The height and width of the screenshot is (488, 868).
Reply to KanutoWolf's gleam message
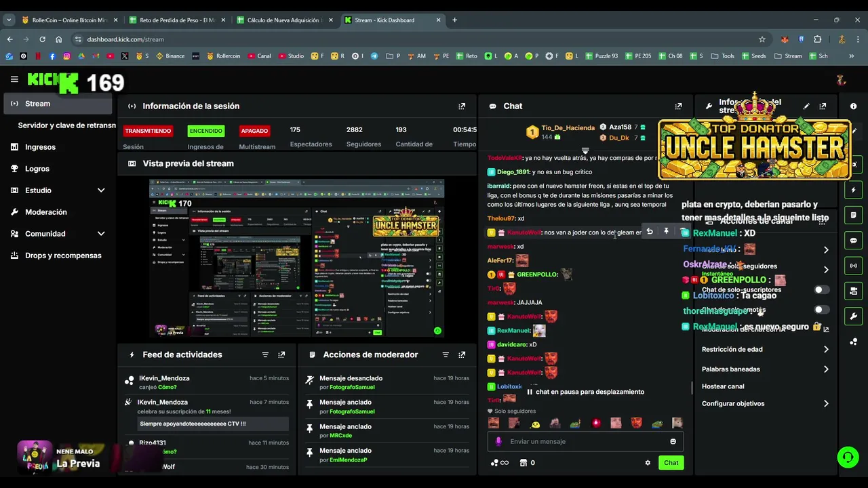point(650,232)
